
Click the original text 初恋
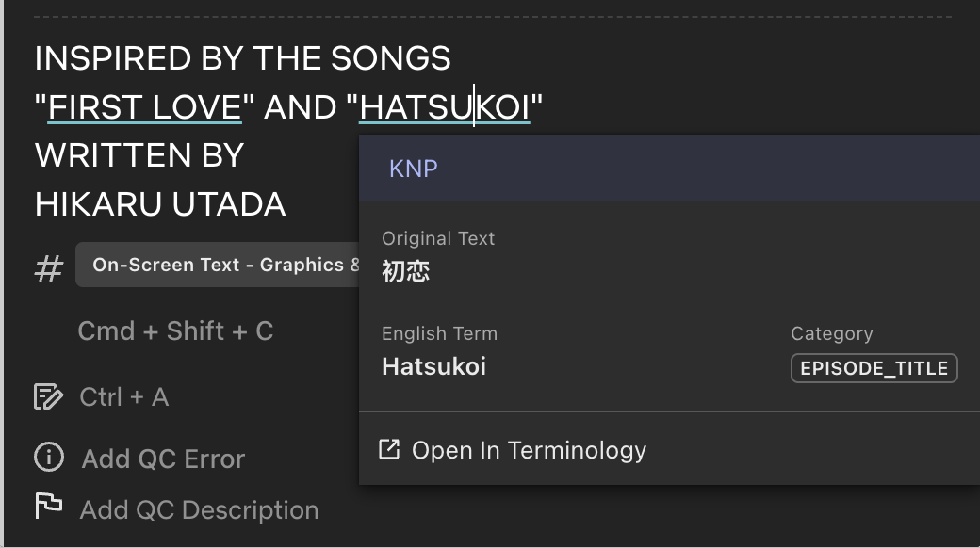point(406,271)
